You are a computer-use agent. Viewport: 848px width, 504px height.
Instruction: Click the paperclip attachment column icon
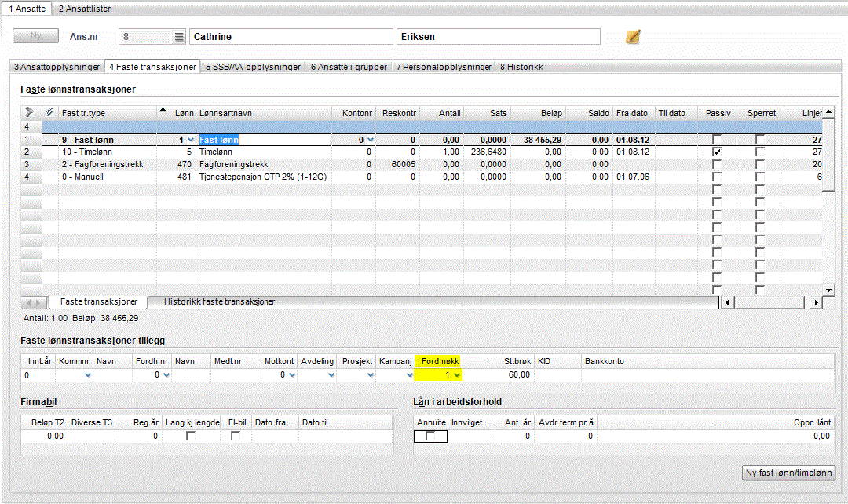click(x=50, y=113)
